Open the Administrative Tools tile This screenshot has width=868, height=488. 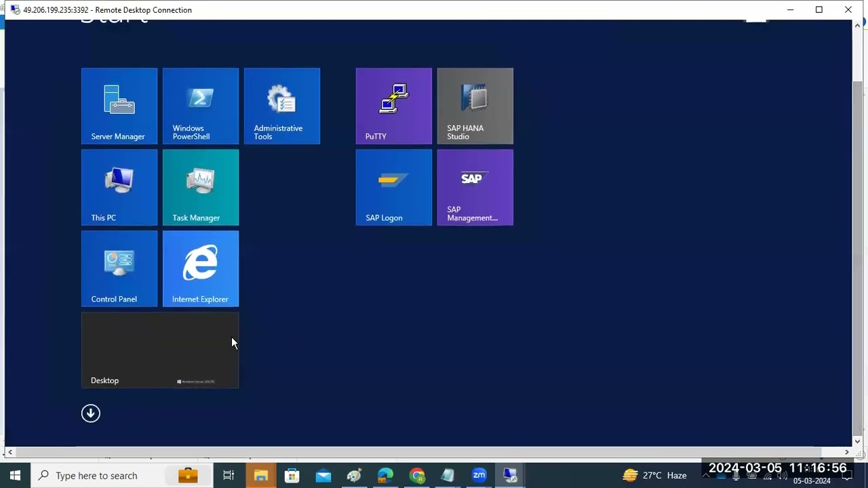tap(282, 106)
